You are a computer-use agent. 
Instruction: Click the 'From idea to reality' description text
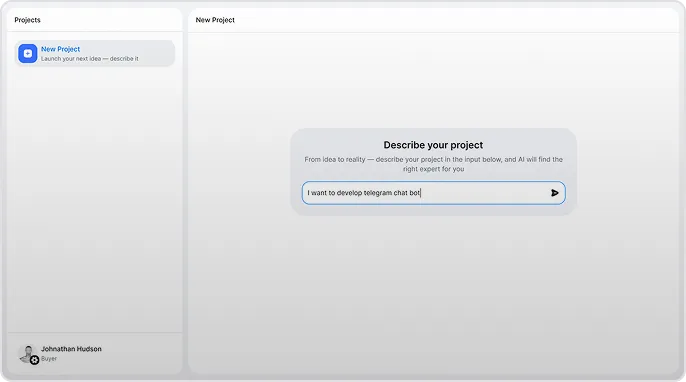(x=433, y=164)
